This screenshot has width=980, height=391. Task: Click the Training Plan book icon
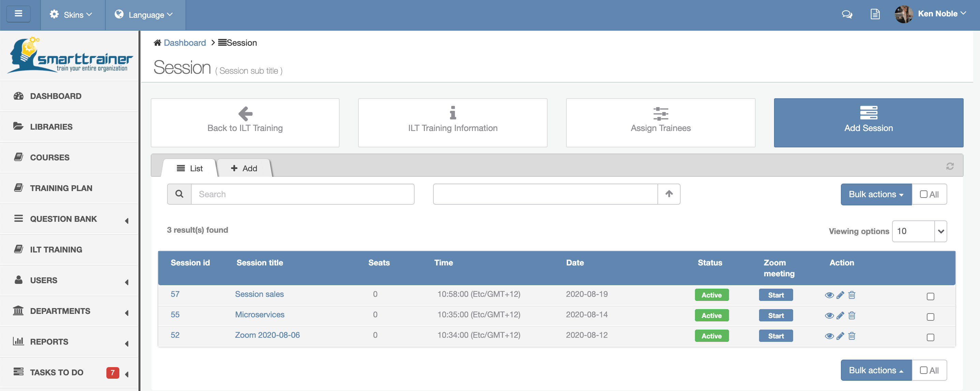[x=18, y=188]
